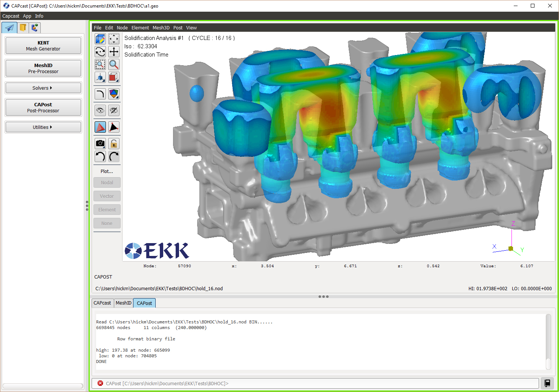Click the CAPcast app icon in title bar

pos(6,6)
